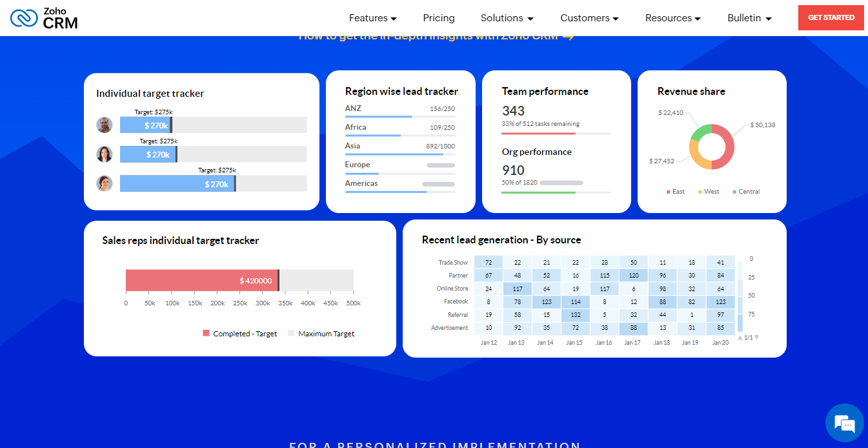The width and height of the screenshot is (868, 448).
Task: Click the orange West donut segment
Action: click(697, 156)
